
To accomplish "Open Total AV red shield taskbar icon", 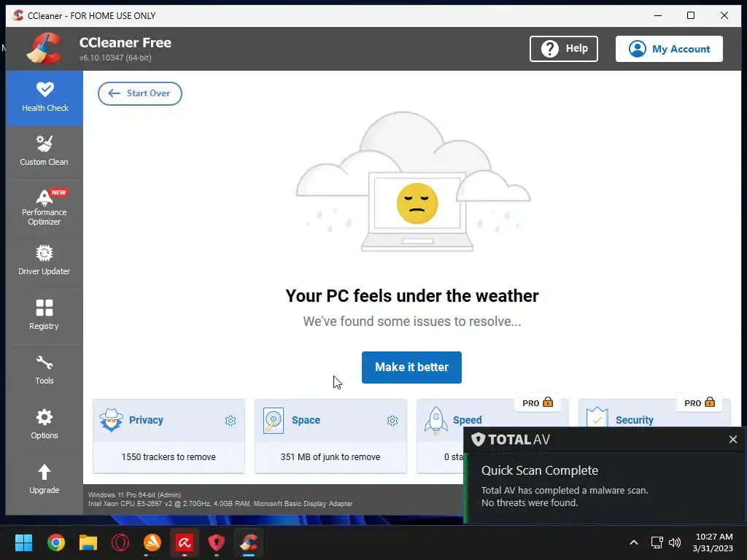I will coord(217,542).
